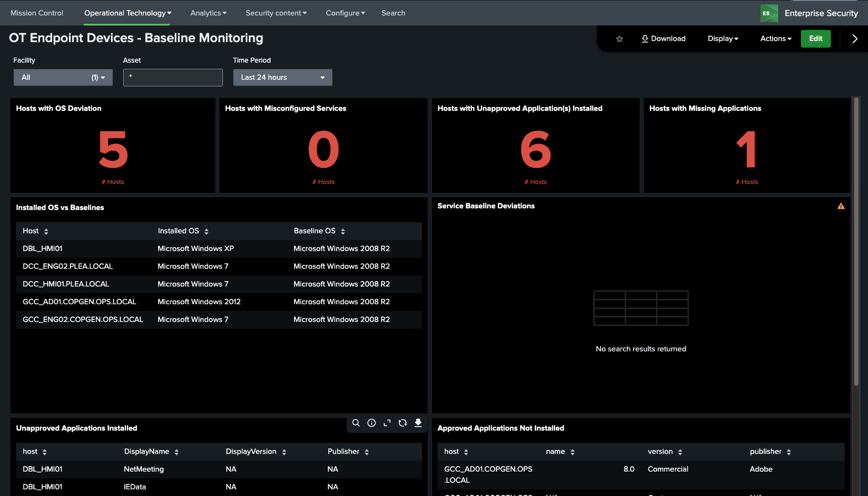Open search magnifier on Unapproved Applications panel
The height and width of the screenshot is (496, 868).
[x=356, y=423]
